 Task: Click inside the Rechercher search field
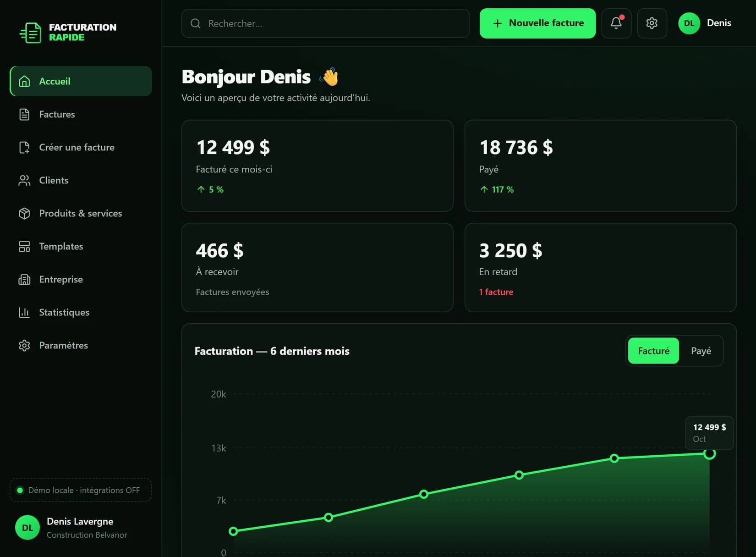(x=325, y=23)
